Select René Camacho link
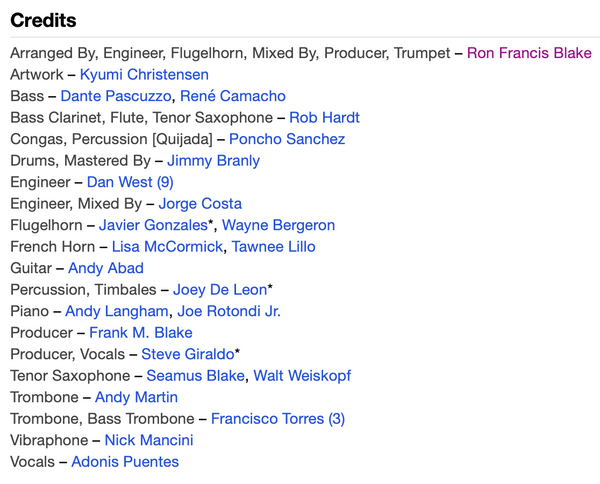Screen dimensions: 600x484 [x=233, y=96]
